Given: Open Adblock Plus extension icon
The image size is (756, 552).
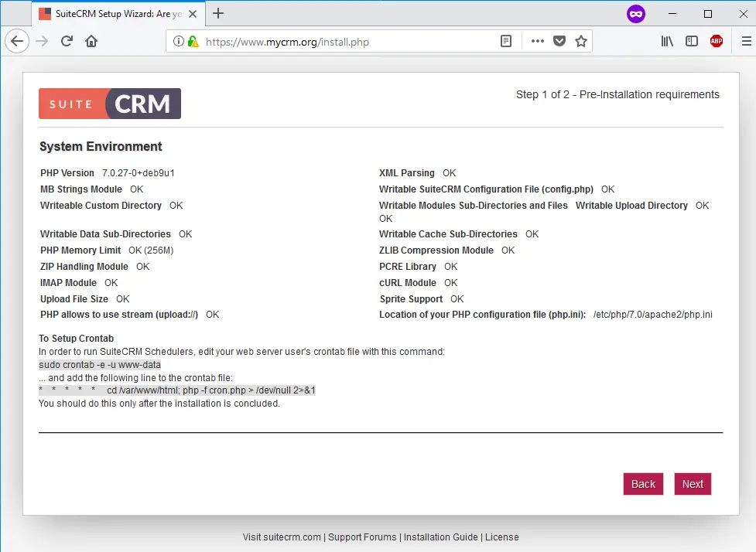Looking at the screenshot, I should pos(717,42).
